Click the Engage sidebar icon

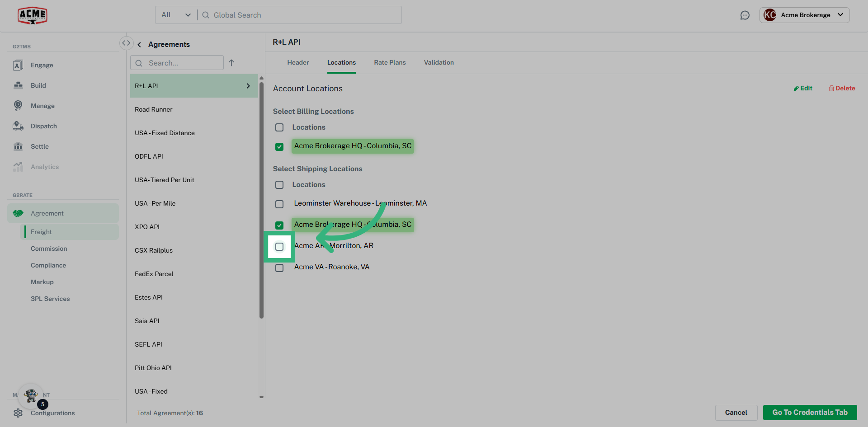click(x=18, y=65)
